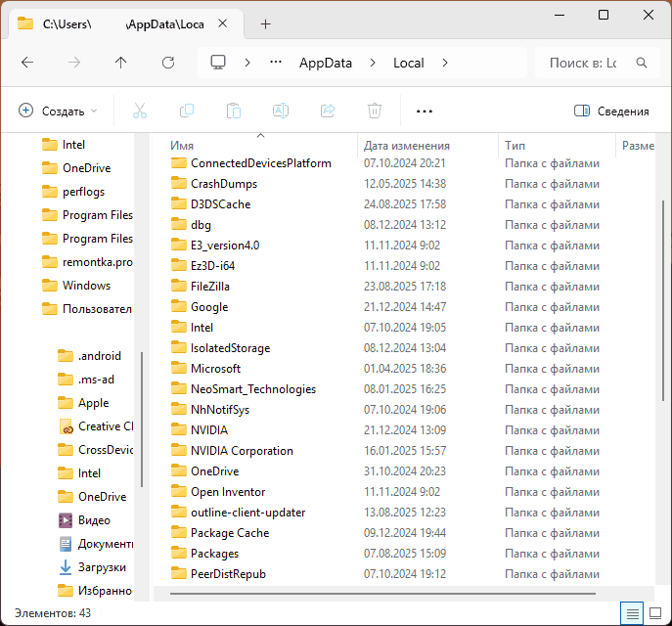Screen dimensions: 672x626
Task: Select the D3DSCache folder
Action: click(x=210, y=204)
